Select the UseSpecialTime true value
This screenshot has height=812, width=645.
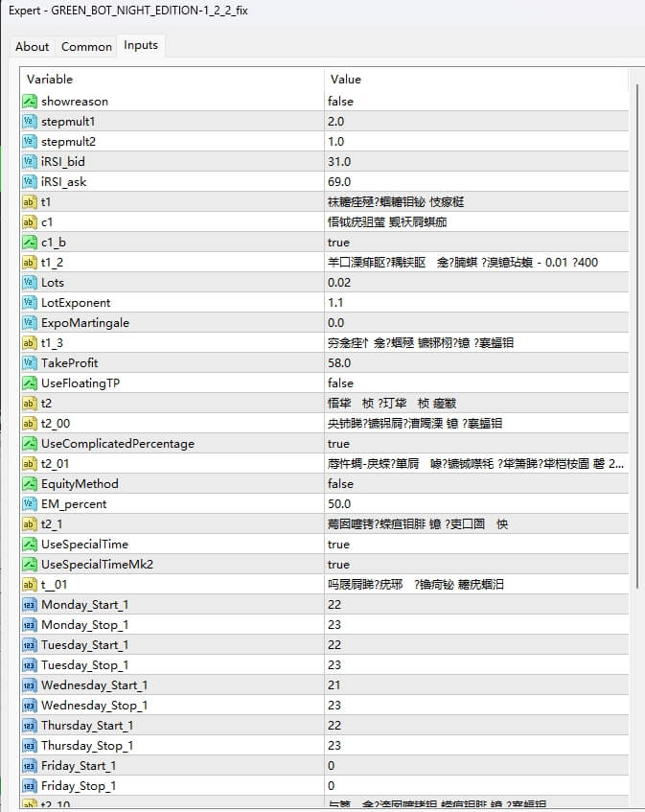pyautogui.click(x=338, y=545)
